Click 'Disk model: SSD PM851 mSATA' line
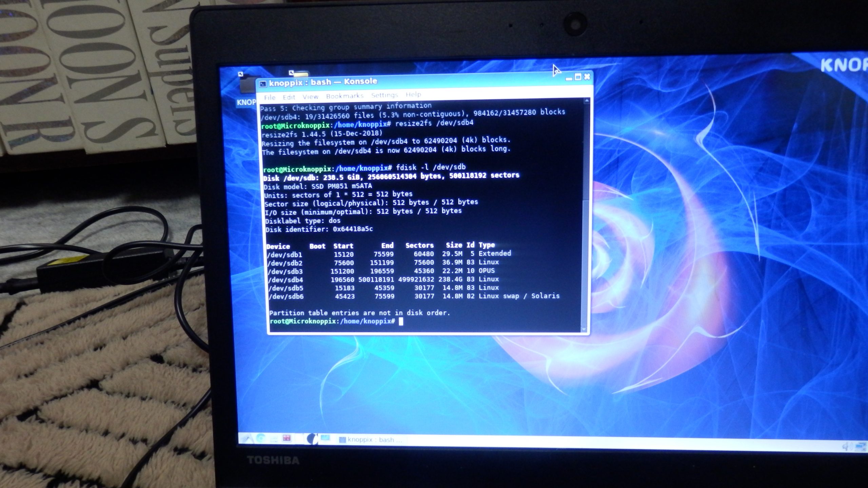 point(318,186)
